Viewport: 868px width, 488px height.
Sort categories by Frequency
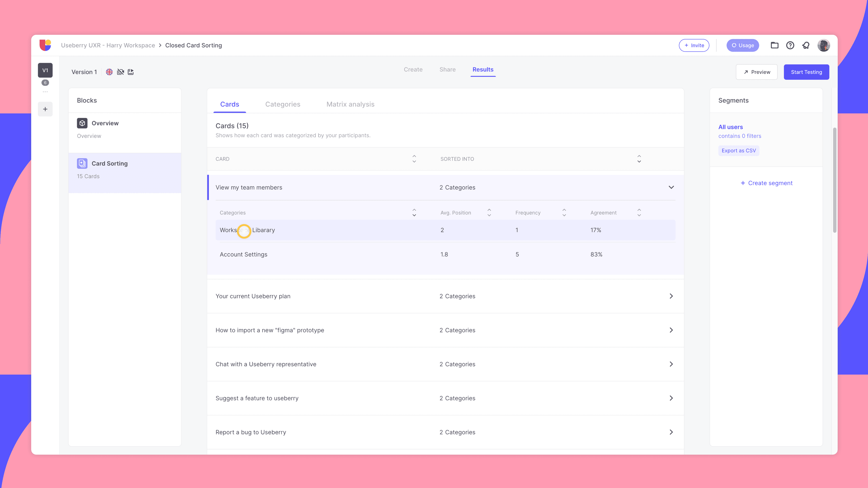pyautogui.click(x=564, y=213)
